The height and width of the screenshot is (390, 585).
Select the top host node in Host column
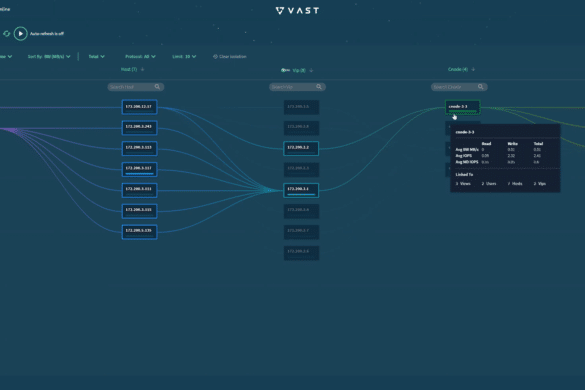139,107
